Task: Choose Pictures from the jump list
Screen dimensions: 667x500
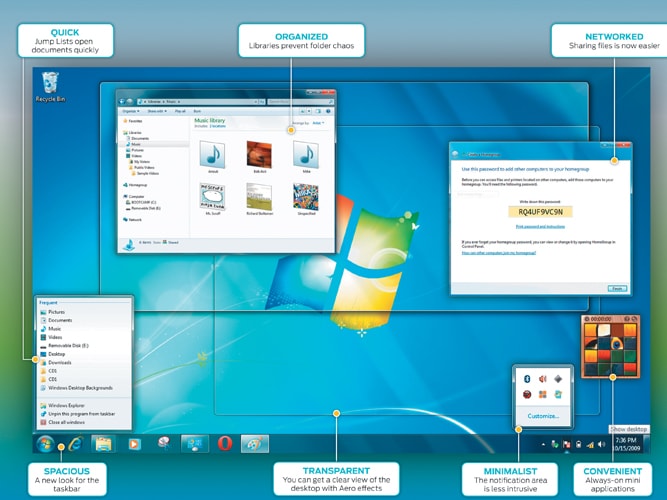Action: (x=55, y=312)
